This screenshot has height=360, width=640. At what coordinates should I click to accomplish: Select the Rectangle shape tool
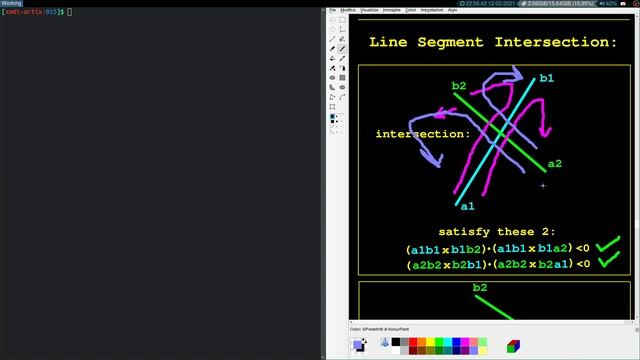click(x=342, y=78)
